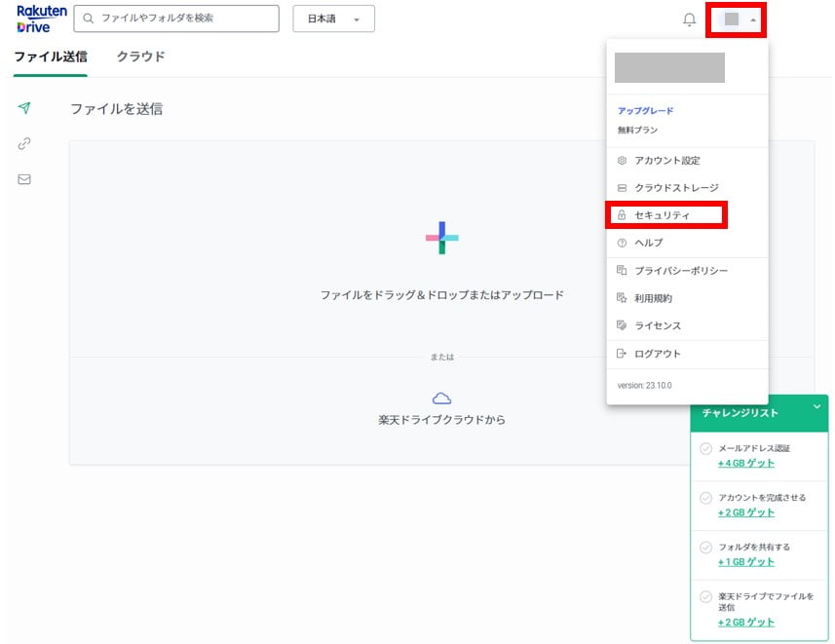Select セキュリティ from the account menu
The height and width of the screenshot is (644, 835).
662,214
